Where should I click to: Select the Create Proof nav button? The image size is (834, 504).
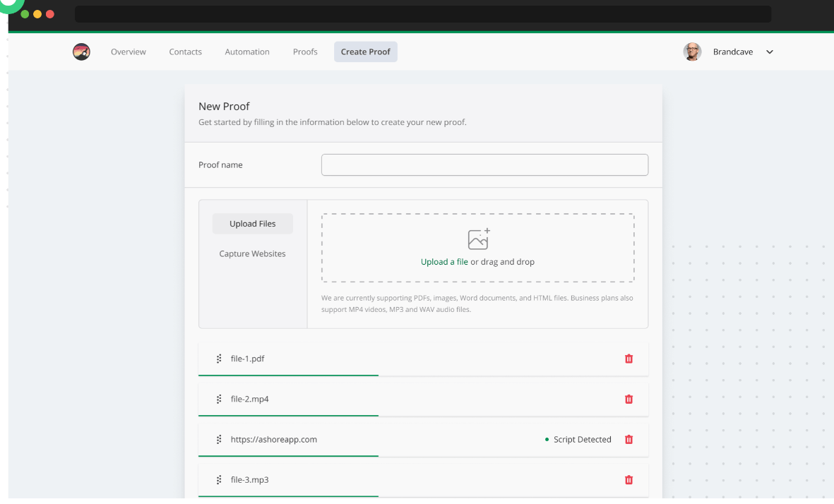[x=365, y=52]
